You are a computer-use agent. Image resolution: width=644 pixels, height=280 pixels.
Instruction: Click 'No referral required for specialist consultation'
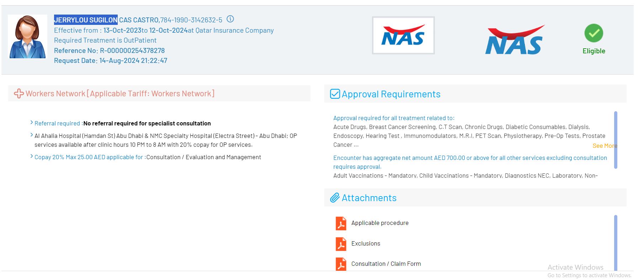pyautogui.click(x=147, y=123)
